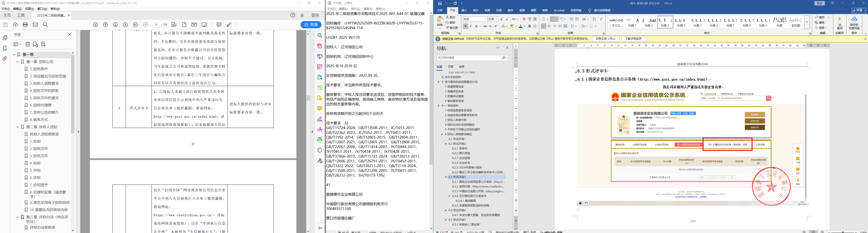Click the notification bell in Acrobat
This screenshot has width=868, height=233.
tap(302, 15)
